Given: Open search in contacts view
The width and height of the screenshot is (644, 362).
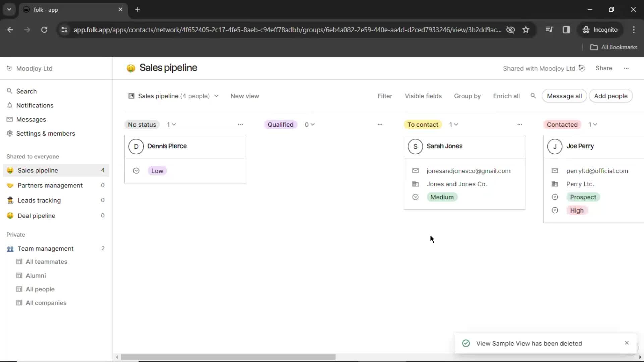Looking at the screenshot, I should click(533, 96).
